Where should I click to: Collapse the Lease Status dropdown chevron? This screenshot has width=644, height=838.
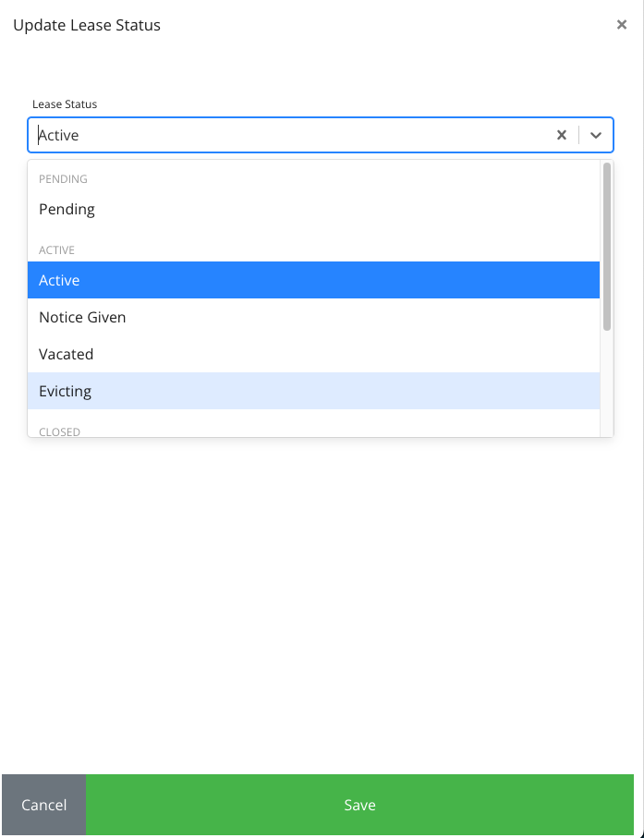pos(596,135)
